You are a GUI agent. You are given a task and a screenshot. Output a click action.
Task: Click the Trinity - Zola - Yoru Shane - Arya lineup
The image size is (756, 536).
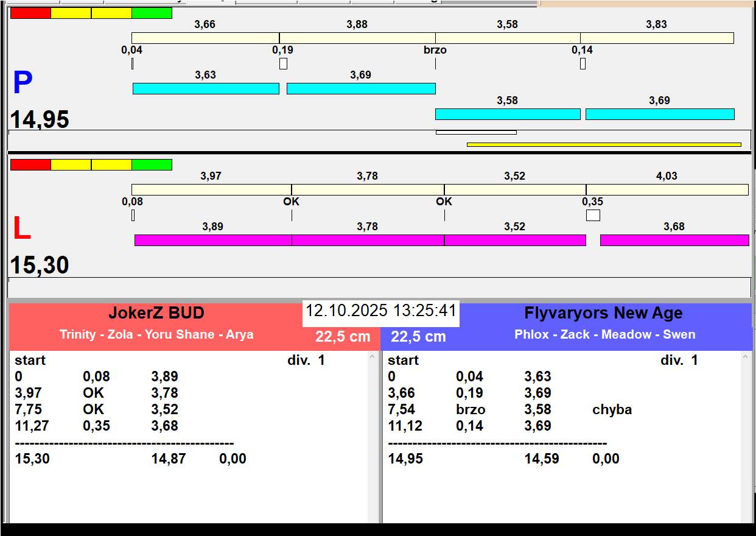click(156, 334)
